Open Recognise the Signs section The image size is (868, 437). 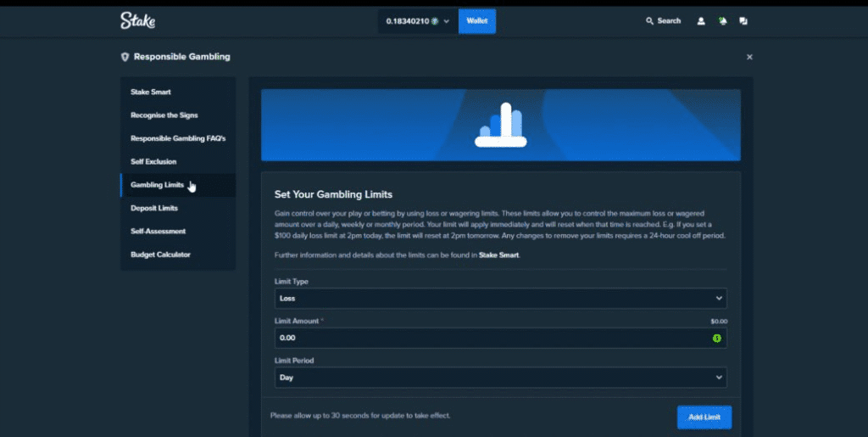(164, 115)
